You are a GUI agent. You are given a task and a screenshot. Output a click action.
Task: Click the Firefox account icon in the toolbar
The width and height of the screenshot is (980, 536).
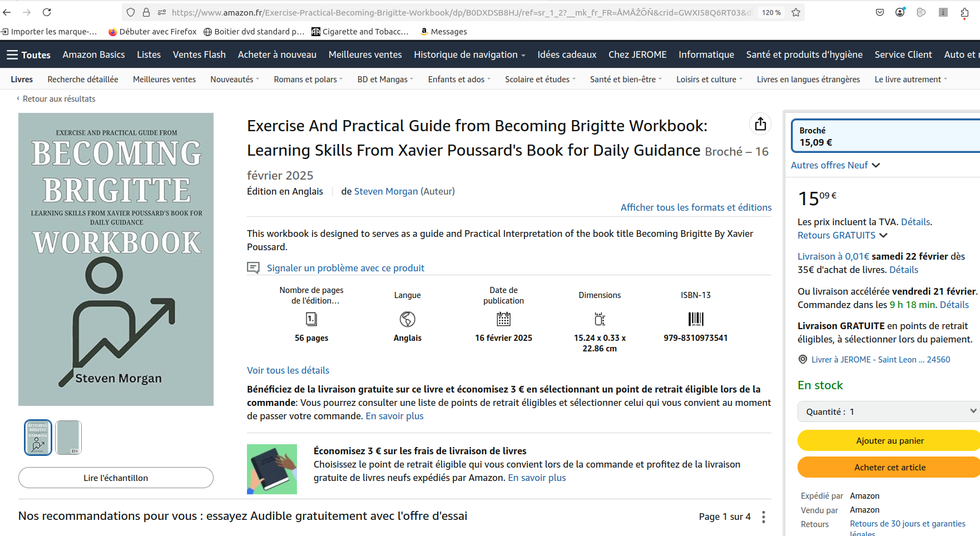point(900,12)
